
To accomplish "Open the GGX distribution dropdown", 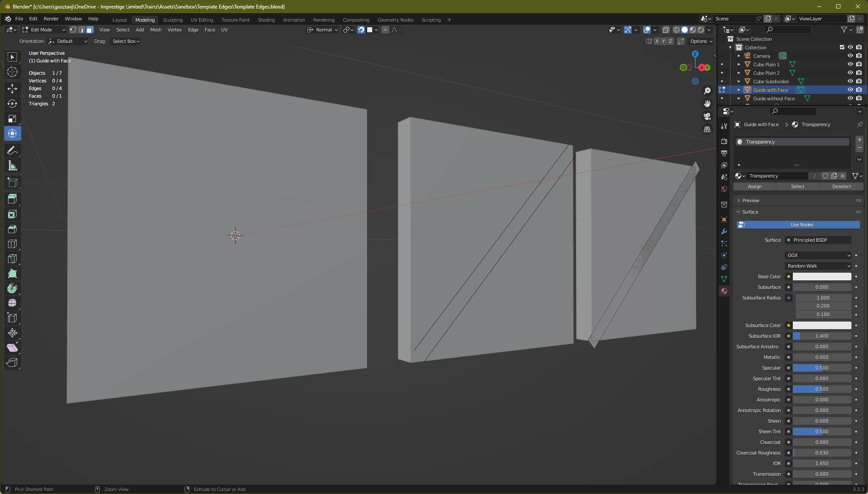I will [818, 255].
